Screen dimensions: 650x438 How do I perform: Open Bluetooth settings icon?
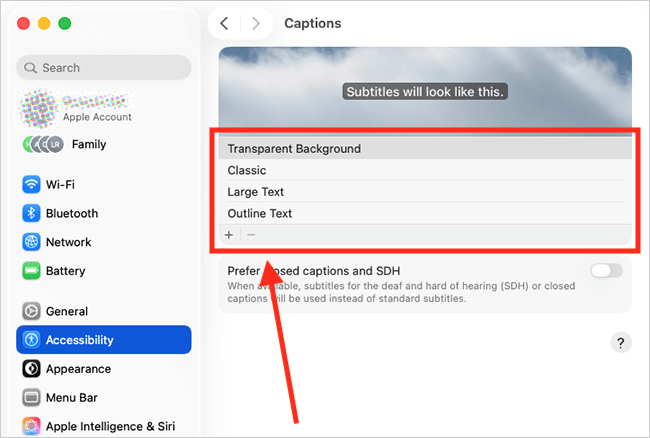(x=31, y=214)
